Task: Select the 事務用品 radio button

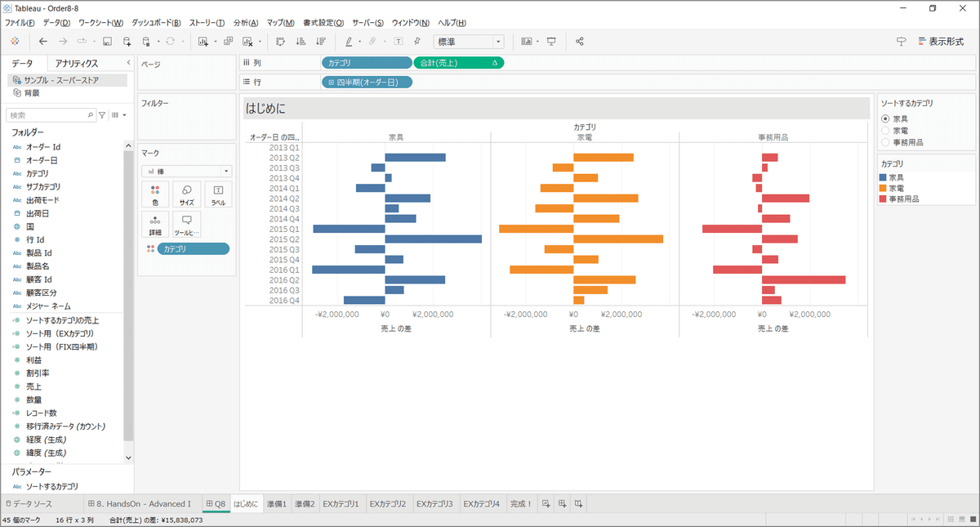Action: coord(885,142)
